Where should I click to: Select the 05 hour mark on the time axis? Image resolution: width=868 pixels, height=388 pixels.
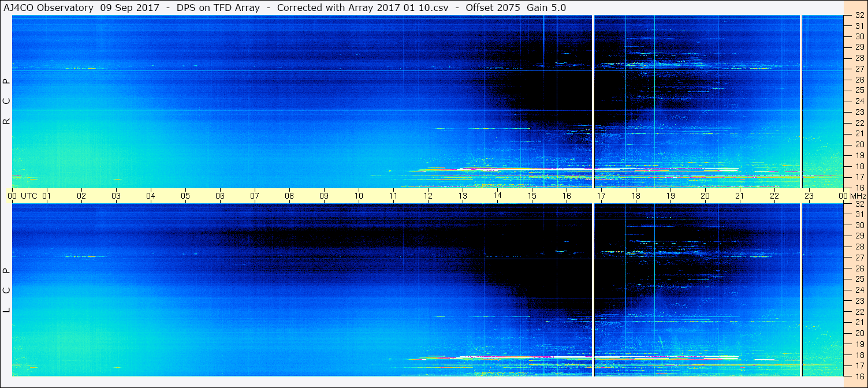pos(185,196)
